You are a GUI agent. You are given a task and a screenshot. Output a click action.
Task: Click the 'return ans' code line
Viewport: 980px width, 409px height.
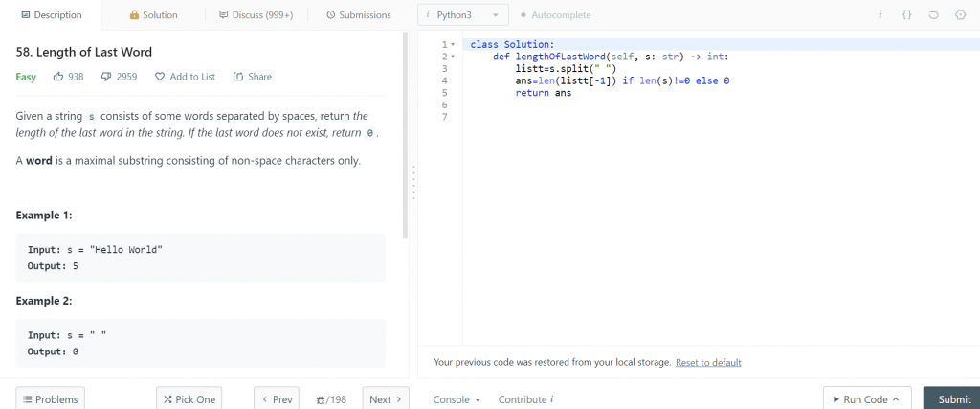(544, 93)
